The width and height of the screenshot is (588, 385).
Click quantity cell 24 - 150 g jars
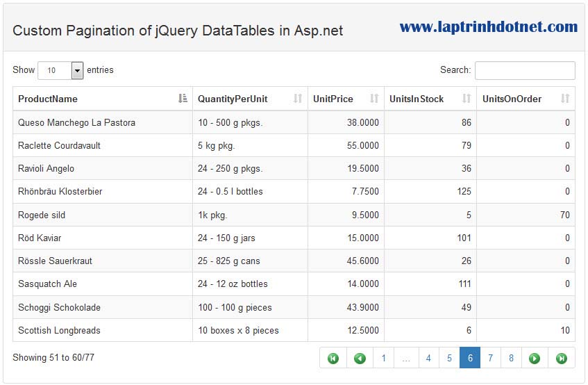click(250, 238)
